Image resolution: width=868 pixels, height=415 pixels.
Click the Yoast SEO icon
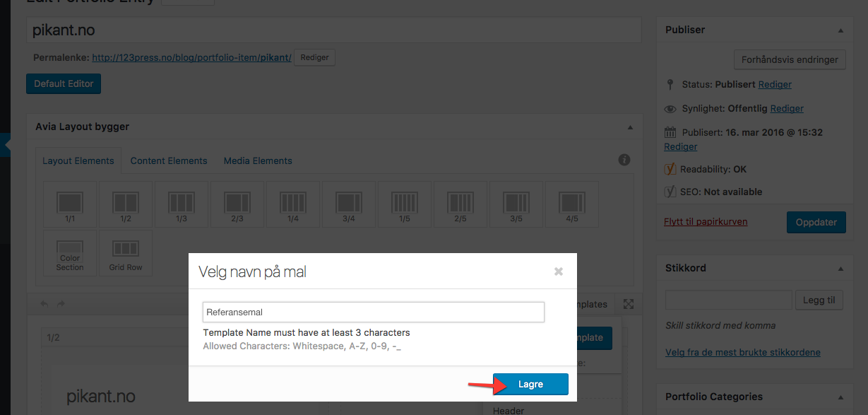[671, 192]
